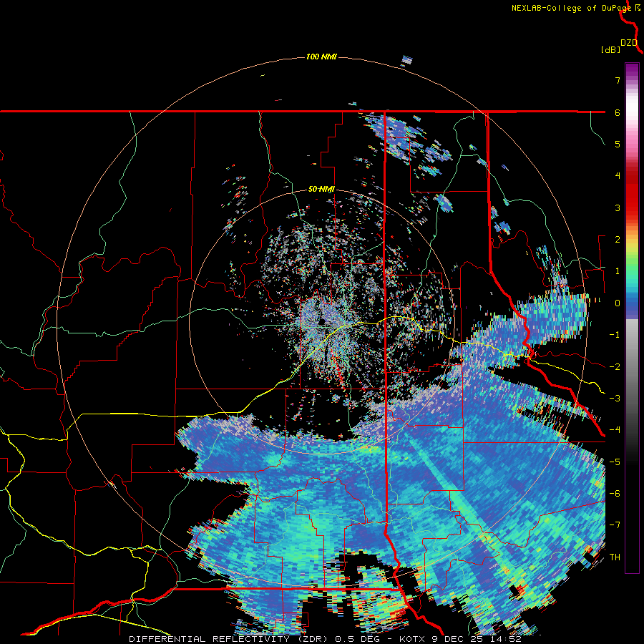The image size is (644, 644).
Task: Click the 2 dB label on legend
Action: [618, 240]
